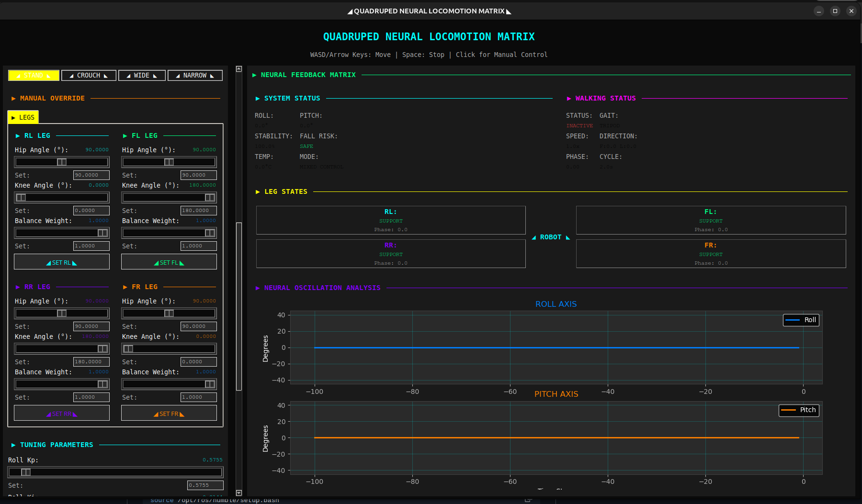Click the SYSTEM STATUS heading
Screen dimensions: 862x504
point(292,99)
